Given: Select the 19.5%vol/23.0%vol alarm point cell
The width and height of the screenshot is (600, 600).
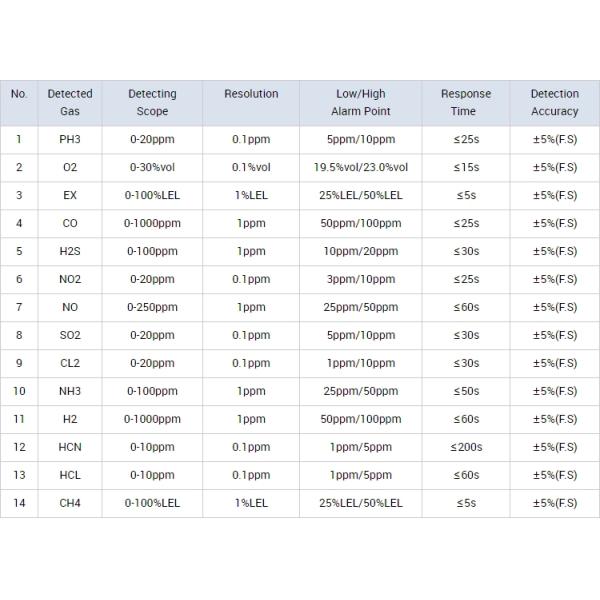Looking at the screenshot, I should [360, 167].
